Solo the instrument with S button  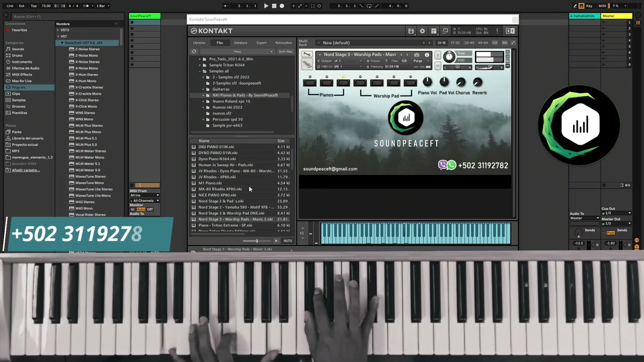click(x=437, y=55)
